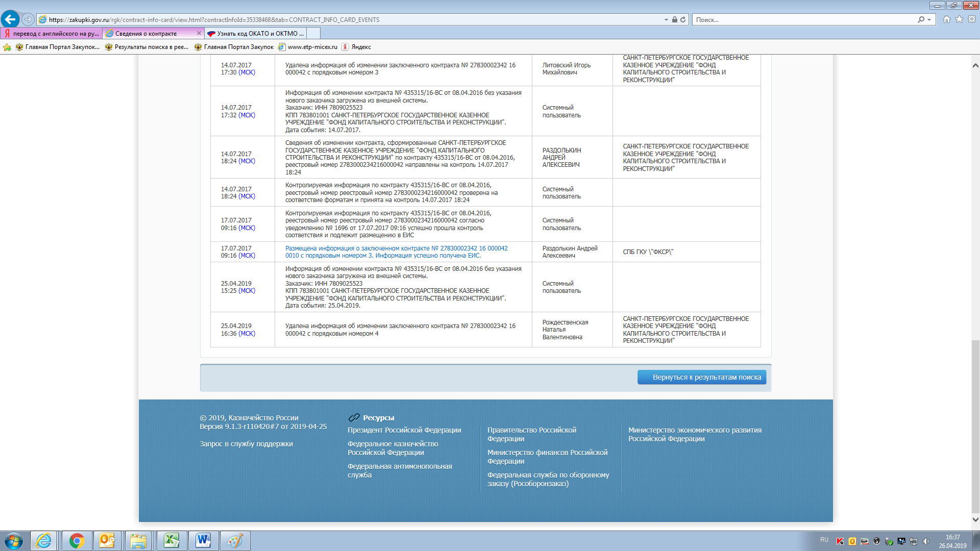Viewport: 980px width, 551px height.
Task: Open Word from the taskbar
Action: coord(203,541)
